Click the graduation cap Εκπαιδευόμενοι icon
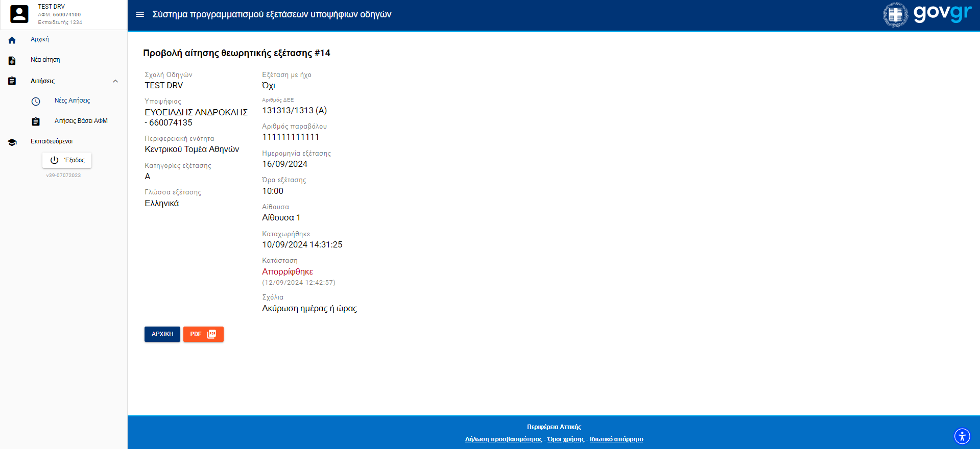 12,142
